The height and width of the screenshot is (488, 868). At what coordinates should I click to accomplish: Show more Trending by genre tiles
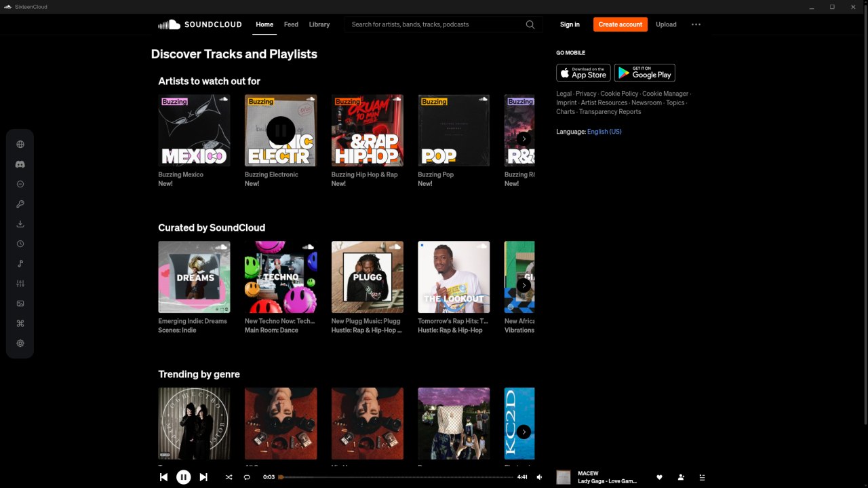(x=524, y=432)
